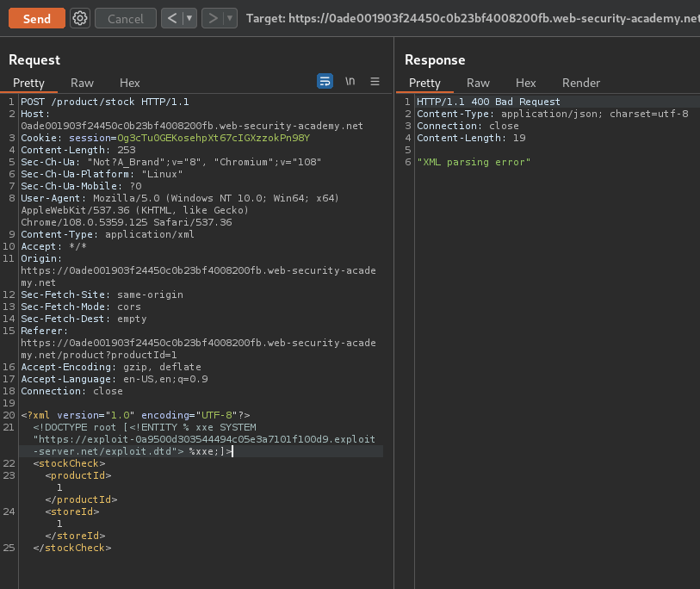
Task: Click the closing stockCheck tag
Action: pos(71,548)
